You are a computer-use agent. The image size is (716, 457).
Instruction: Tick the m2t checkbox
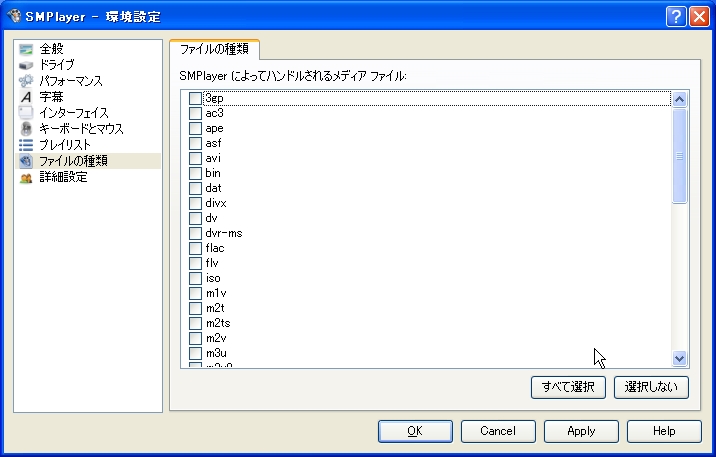tap(195, 308)
